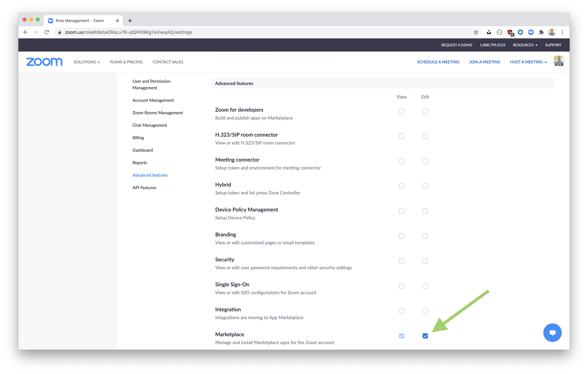
Task: Jump to Billing section
Action: pos(138,138)
